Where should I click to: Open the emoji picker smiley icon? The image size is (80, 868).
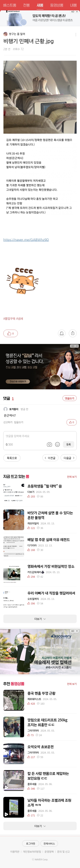tap(57, 444)
